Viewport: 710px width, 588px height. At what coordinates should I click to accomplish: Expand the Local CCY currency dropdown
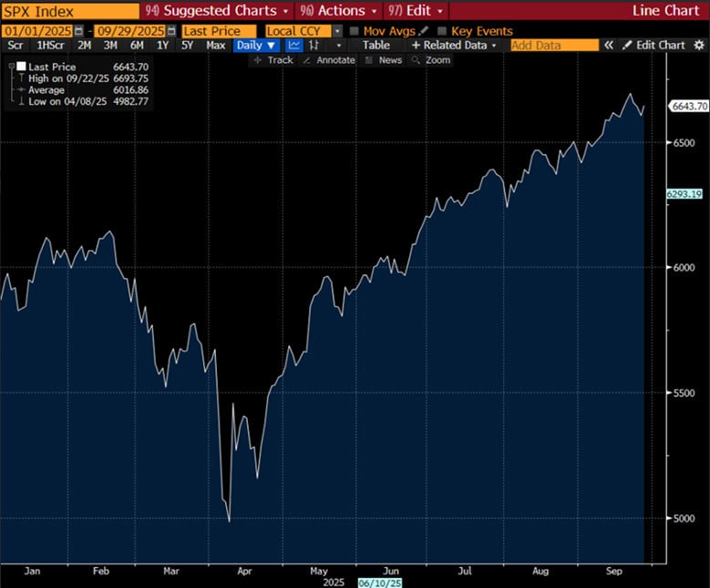(x=338, y=31)
